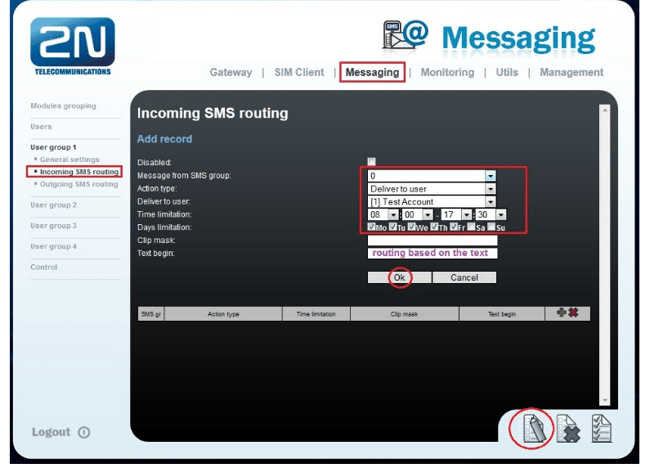
Task: Open the Monitoring tab
Action: (x=447, y=73)
